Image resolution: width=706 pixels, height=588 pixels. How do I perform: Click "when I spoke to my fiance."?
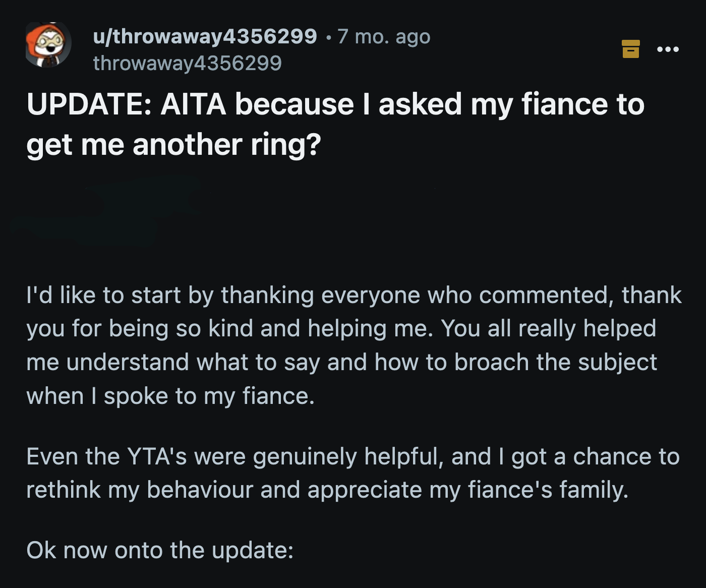point(170,396)
